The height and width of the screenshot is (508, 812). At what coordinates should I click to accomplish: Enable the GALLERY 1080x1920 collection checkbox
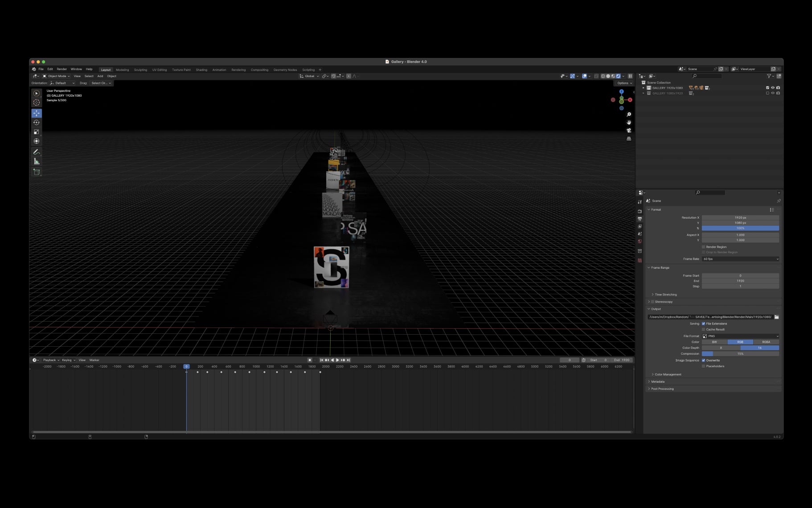(767, 93)
